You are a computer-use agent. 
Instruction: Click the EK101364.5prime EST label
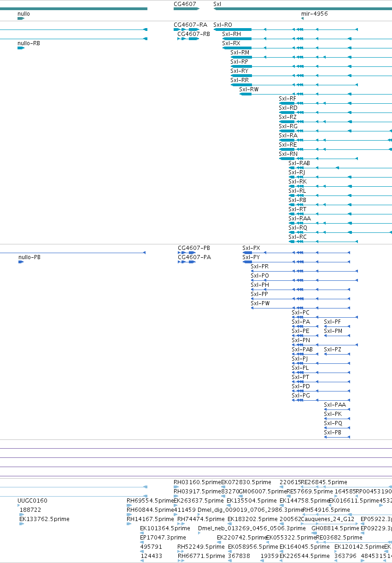(x=165, y=528)
